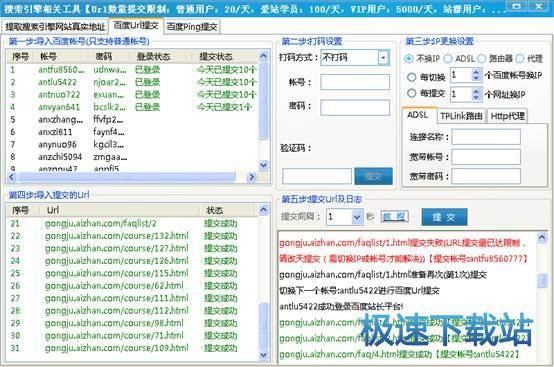Select Url row course/62.html
Viewport: 554px width, 367px height.
point(132,285)
